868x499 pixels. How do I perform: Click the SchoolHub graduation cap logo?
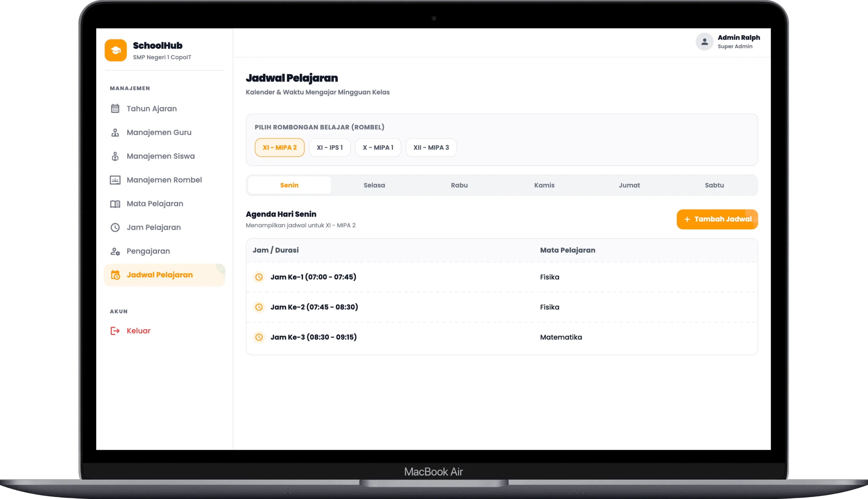coord(115,50)
